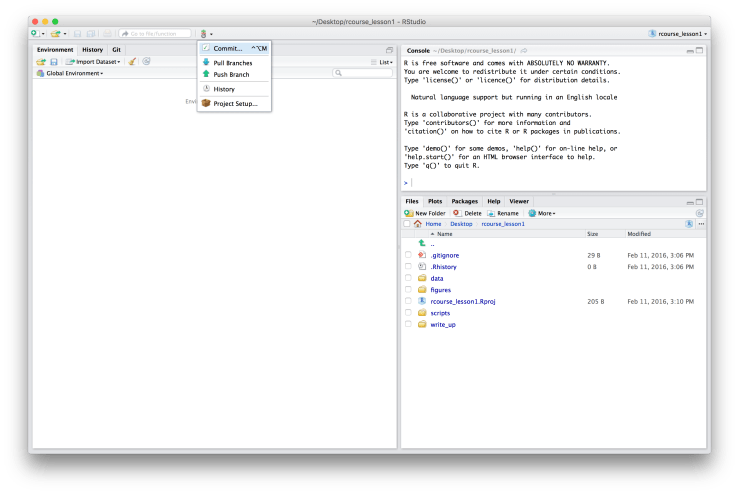Click the New File icon in the toolbar
The height and width of the screenshot is (494, 739).
tap(34, 33)
